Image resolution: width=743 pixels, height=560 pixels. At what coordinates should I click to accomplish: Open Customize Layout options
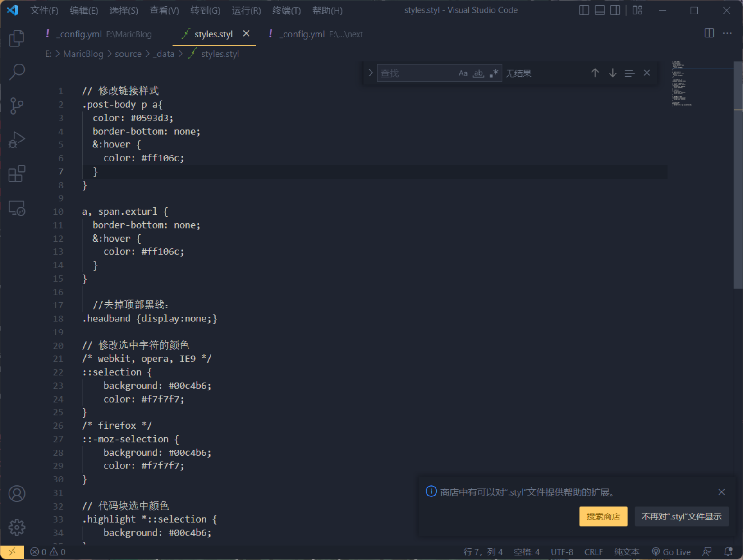coord(637,10)
